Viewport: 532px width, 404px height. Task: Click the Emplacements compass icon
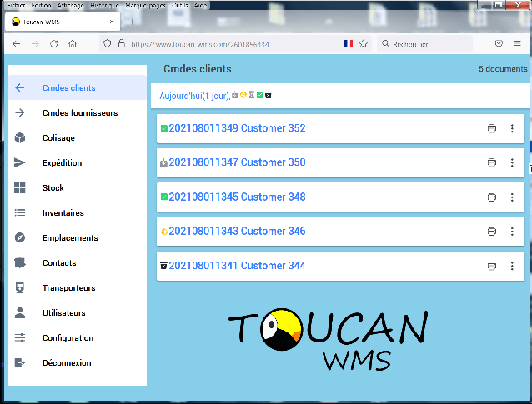click(x=20, y=237)
